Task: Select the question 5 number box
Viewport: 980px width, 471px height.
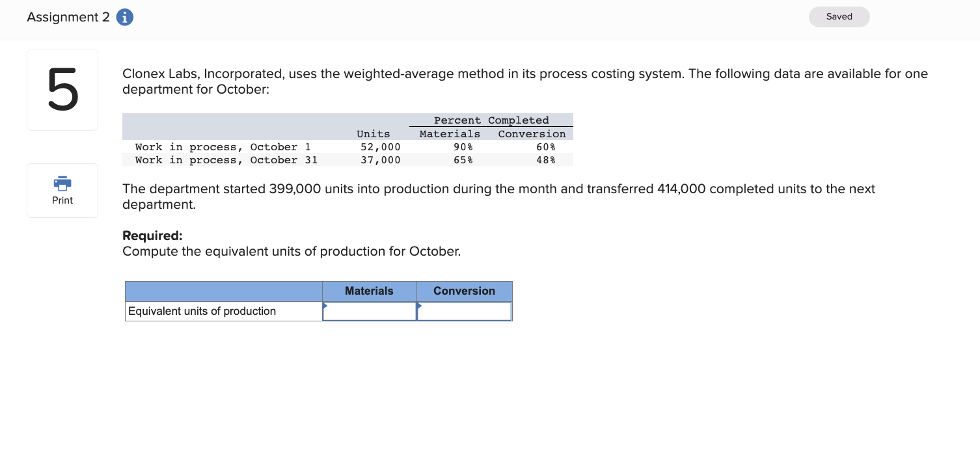Action: tap(62, 90)
